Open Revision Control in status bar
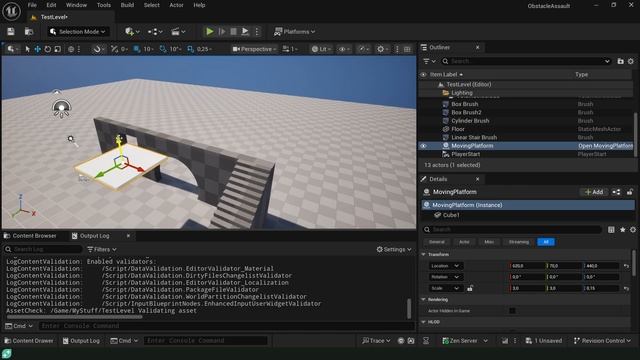The image size is (640, 360). pos(602,341)
